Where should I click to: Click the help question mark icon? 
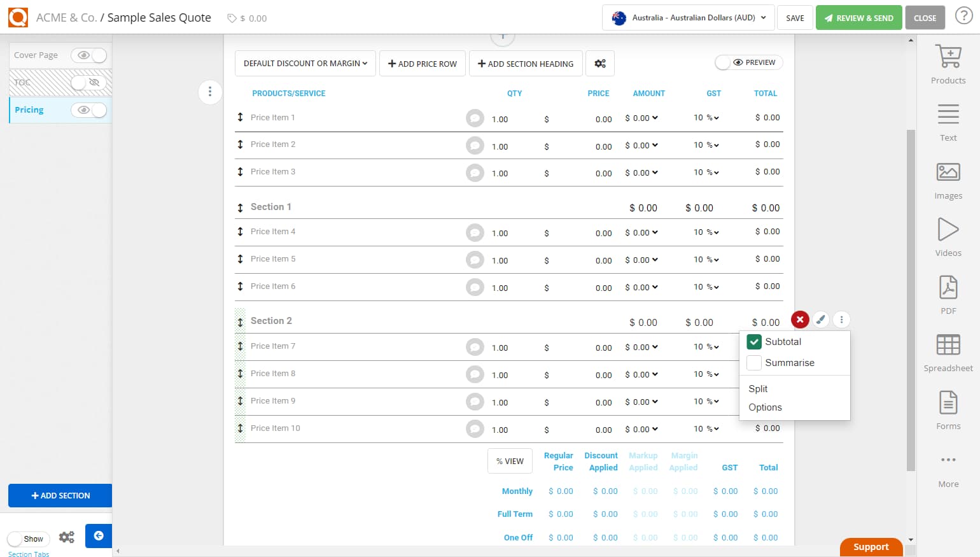(964, 15)
